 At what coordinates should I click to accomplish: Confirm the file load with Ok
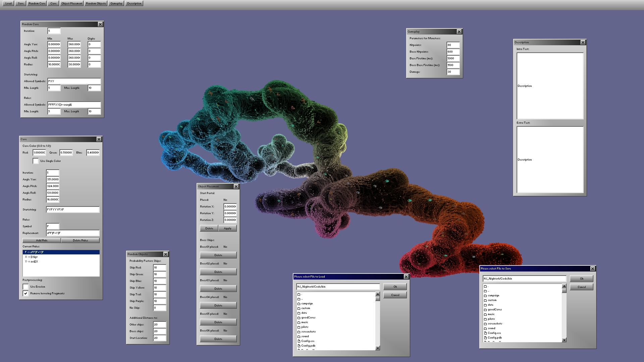click(395, 287)
